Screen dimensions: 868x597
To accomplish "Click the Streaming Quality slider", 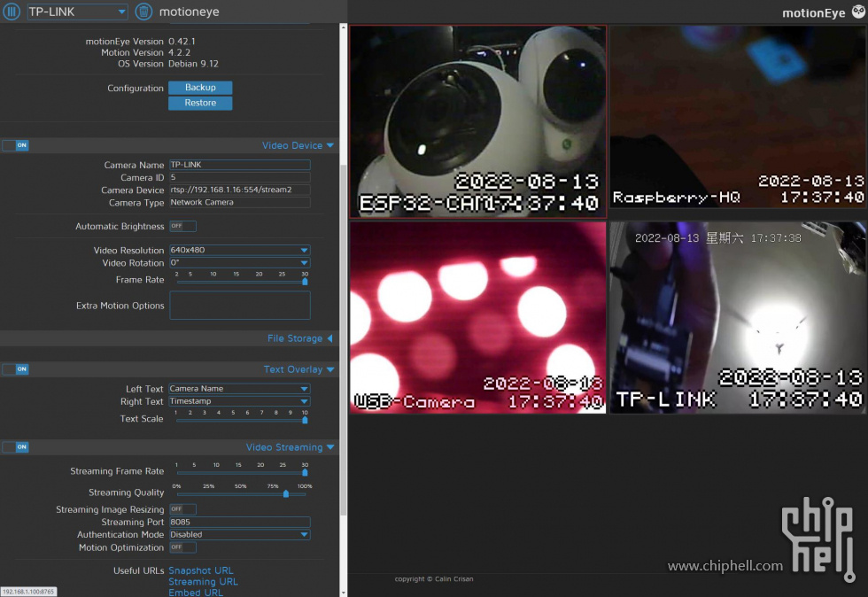I will pos(241,494).
